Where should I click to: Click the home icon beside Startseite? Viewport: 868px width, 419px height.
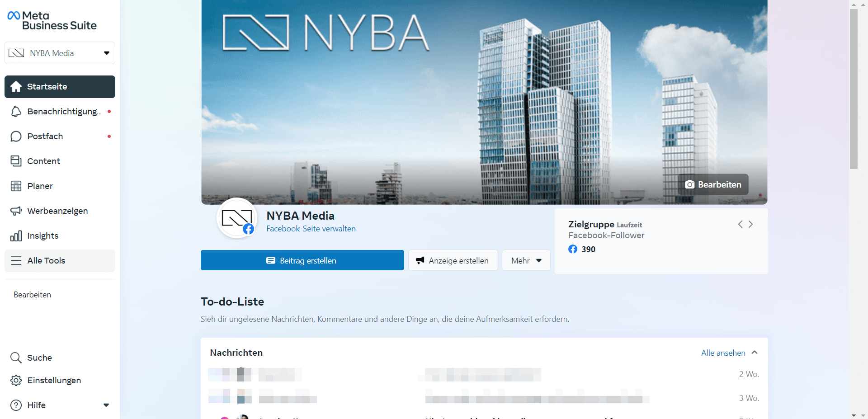tap(16, 87)
